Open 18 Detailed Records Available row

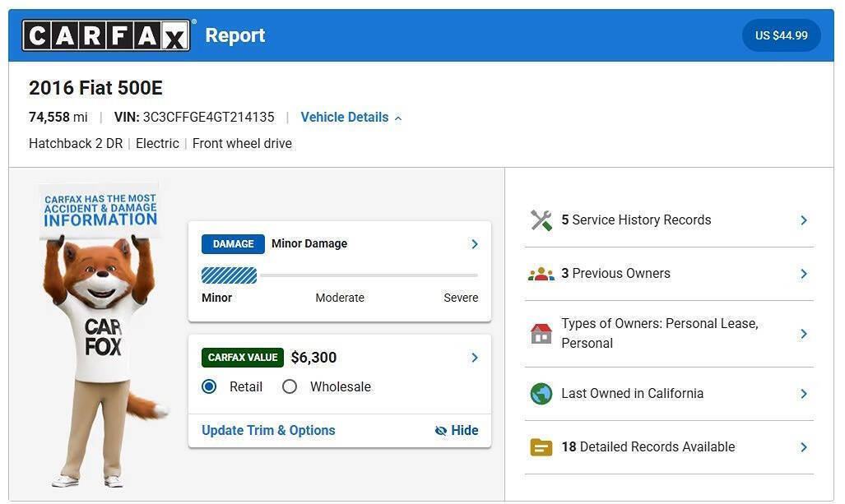(669, 447)
